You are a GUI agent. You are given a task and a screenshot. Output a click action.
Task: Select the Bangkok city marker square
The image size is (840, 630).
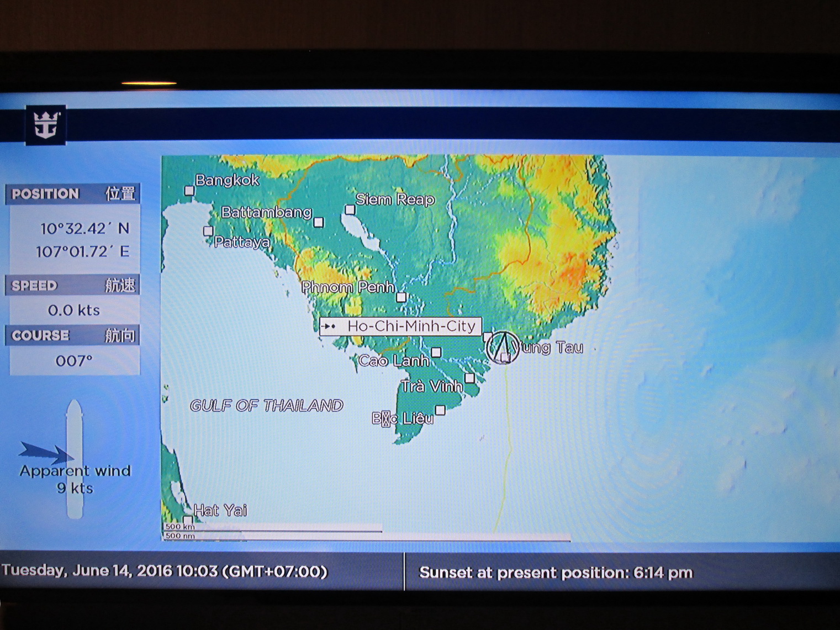189,191
